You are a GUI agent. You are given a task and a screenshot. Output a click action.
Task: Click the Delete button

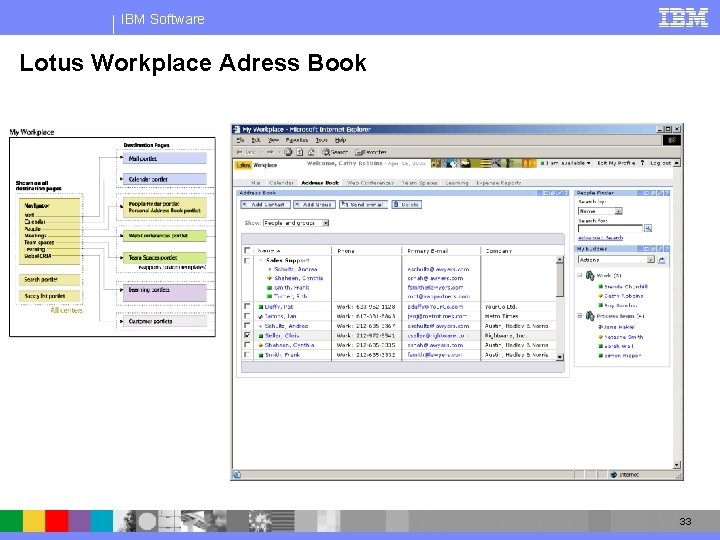pos(406,204)
